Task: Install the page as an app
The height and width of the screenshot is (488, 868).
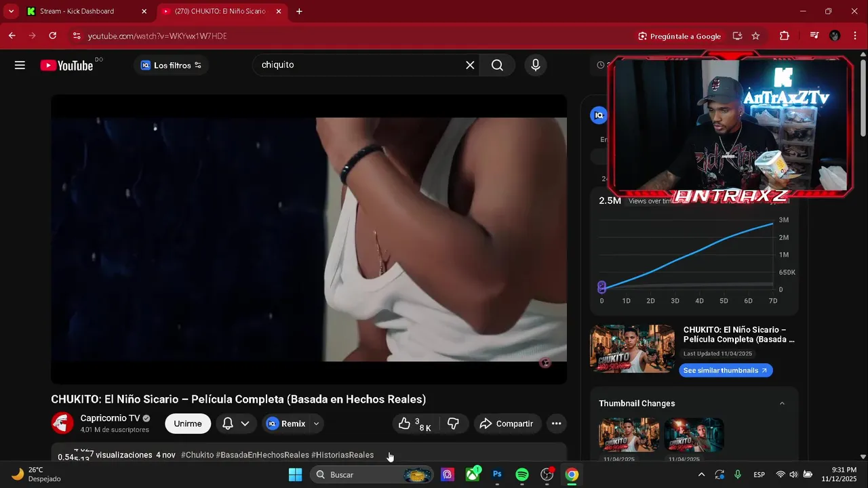Action: click(737, 36)
